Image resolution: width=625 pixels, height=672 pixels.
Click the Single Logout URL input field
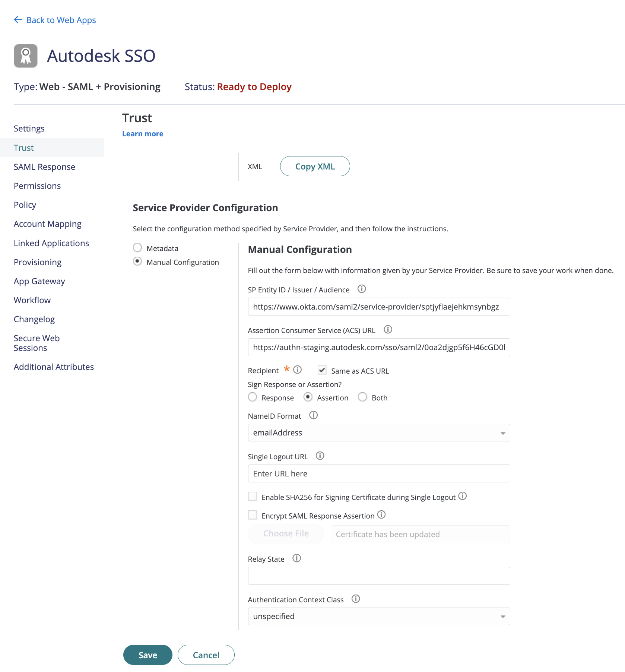click(x=379, y=473)
